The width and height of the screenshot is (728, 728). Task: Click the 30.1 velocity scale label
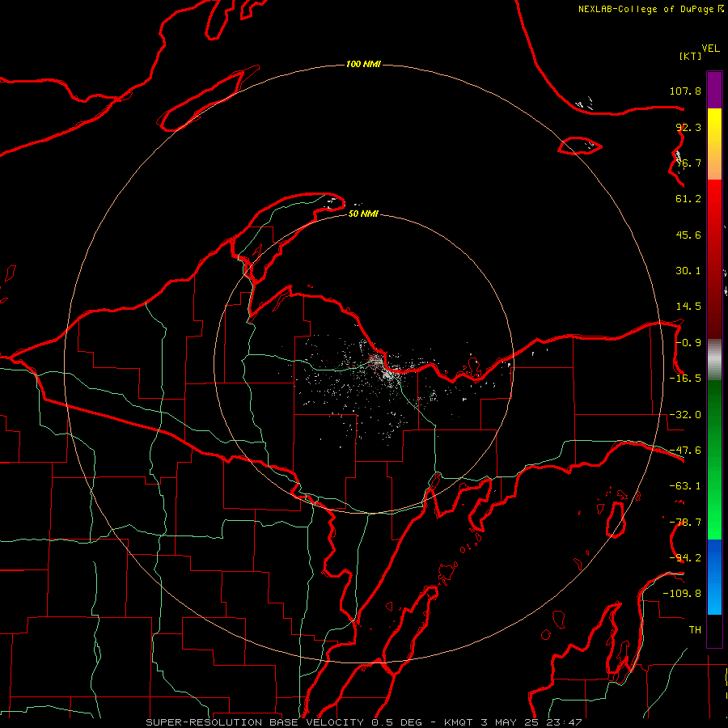tap(688, 271)
